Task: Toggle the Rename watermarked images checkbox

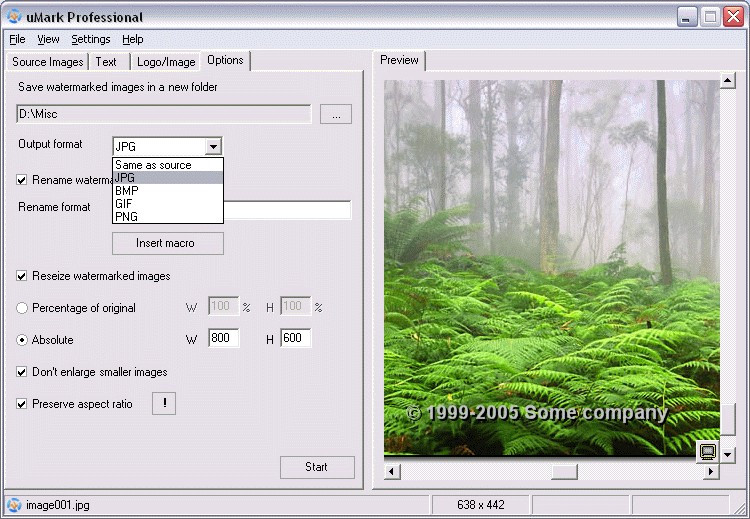Action: point(22,180)
